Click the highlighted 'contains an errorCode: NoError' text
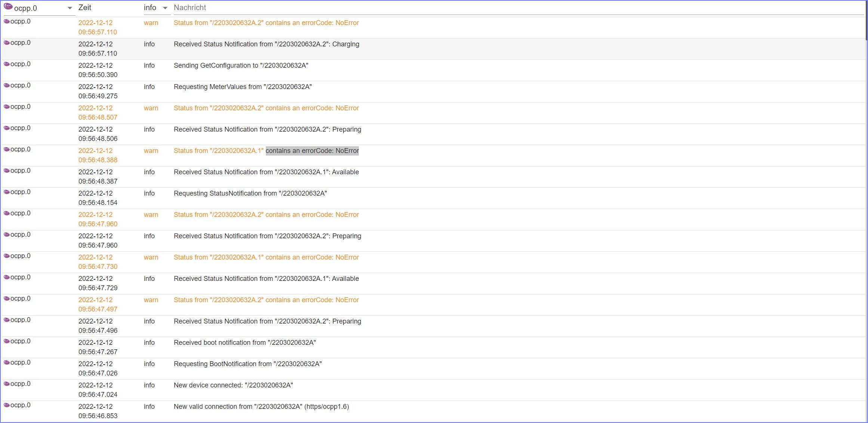 [x=312, y=151]
